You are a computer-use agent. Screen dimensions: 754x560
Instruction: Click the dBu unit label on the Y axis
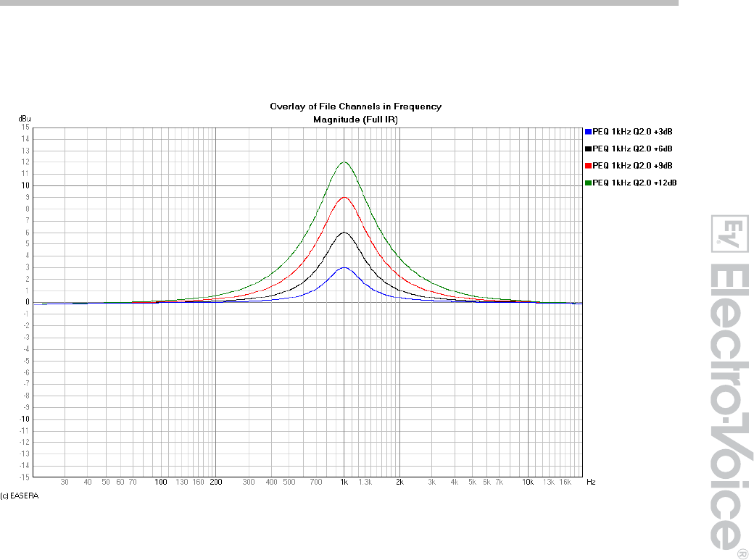(x=25, y=119)
